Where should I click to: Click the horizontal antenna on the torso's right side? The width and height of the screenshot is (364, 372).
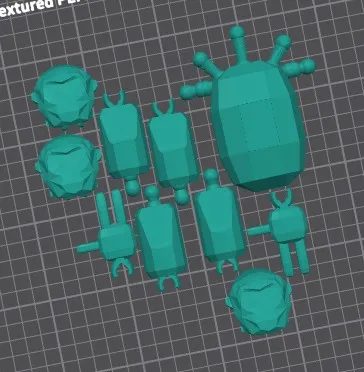coord(299,68)
